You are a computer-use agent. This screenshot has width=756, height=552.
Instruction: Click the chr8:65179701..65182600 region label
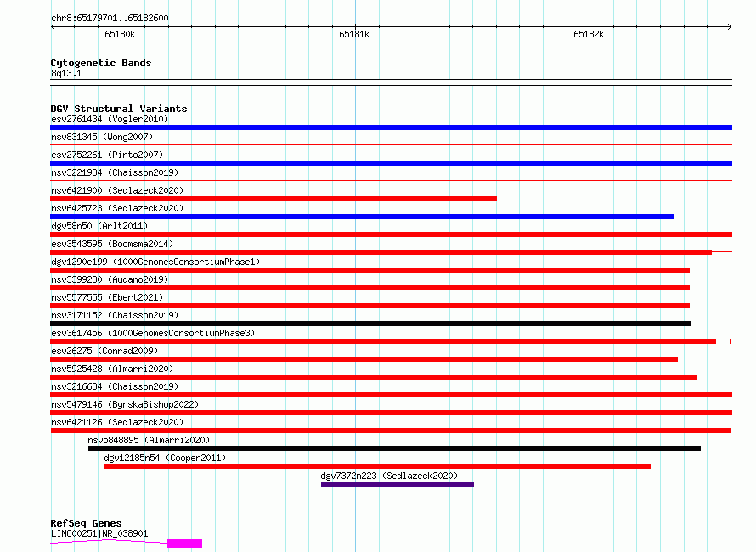coord(110,18)
